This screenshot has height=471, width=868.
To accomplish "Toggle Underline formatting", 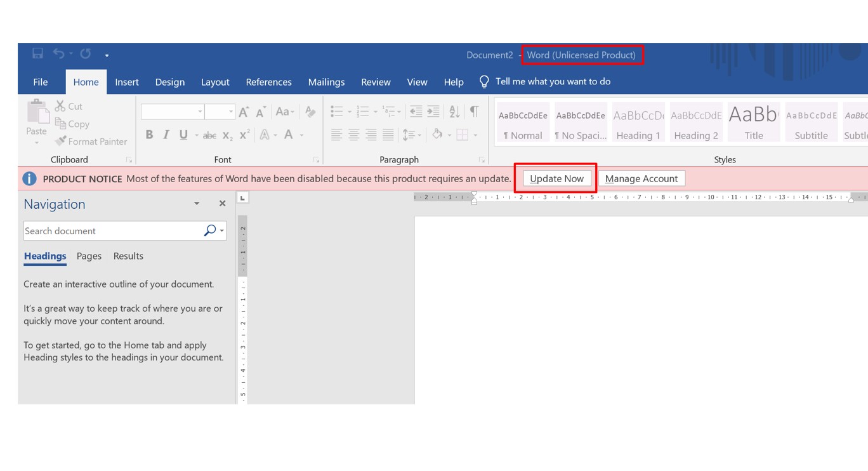I will click(x=183, y=135).
